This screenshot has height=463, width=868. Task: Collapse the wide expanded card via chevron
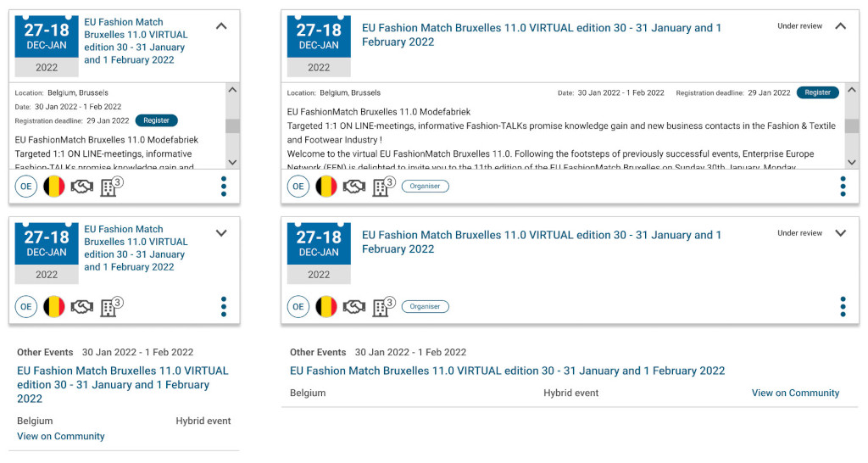point(840,26)
